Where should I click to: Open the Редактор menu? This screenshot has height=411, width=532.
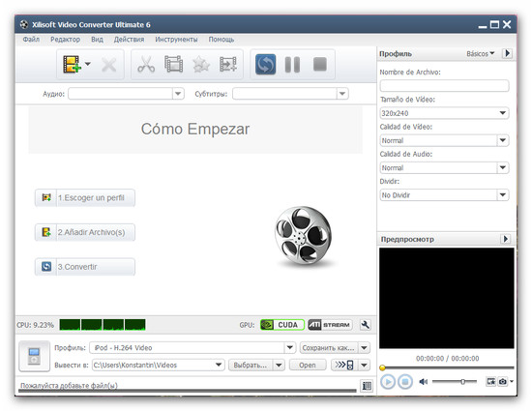[65, 40]
